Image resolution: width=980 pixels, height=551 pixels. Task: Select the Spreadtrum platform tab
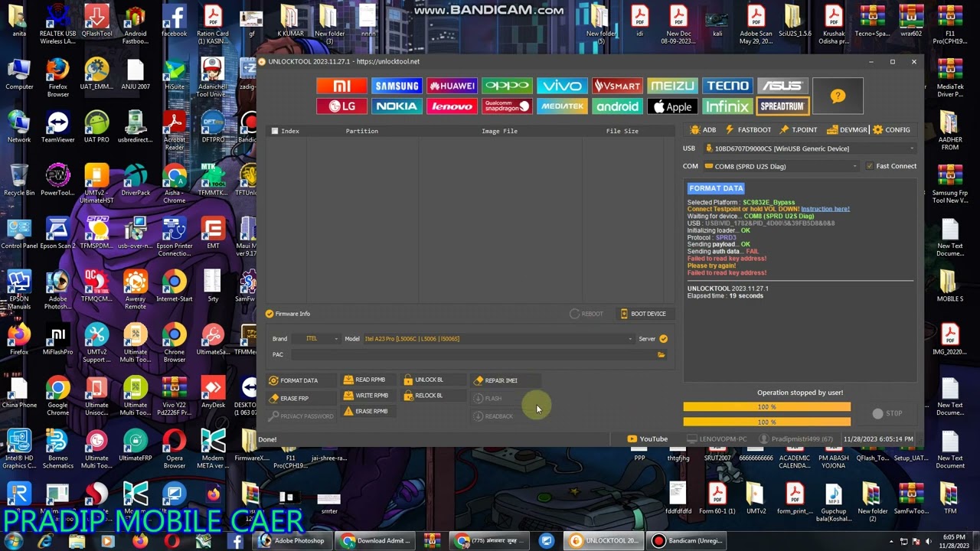(x=782, y=106)
